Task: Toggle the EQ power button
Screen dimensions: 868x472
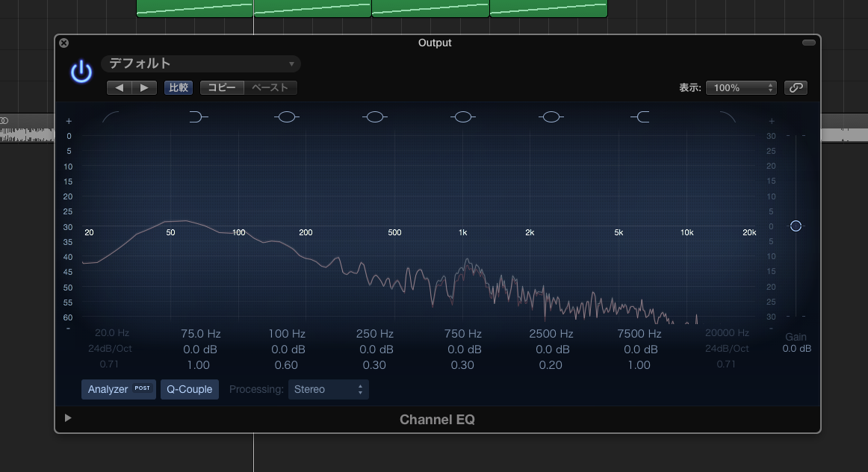Action: (81, 70)
